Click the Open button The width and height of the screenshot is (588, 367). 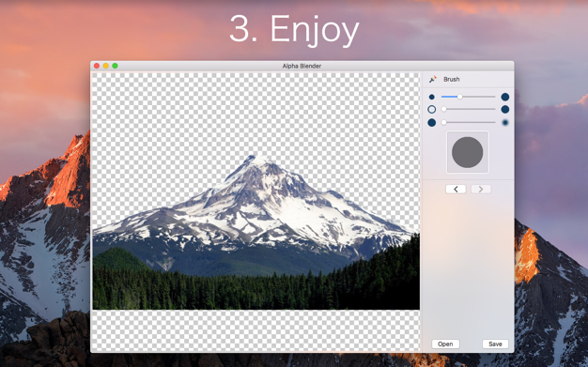pos(445,344)
